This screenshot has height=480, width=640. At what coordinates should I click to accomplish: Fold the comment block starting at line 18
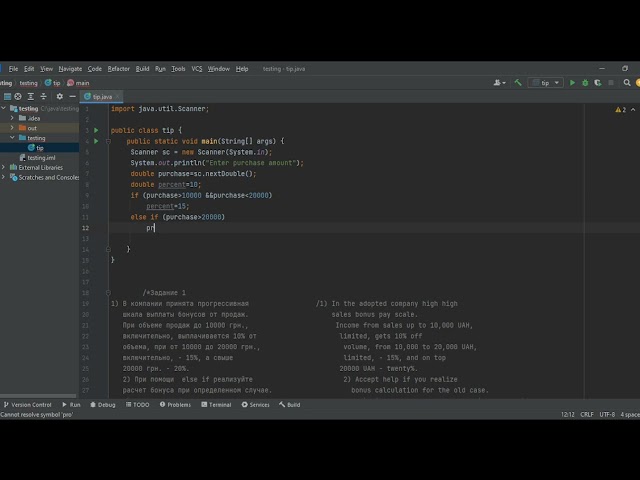108,293
